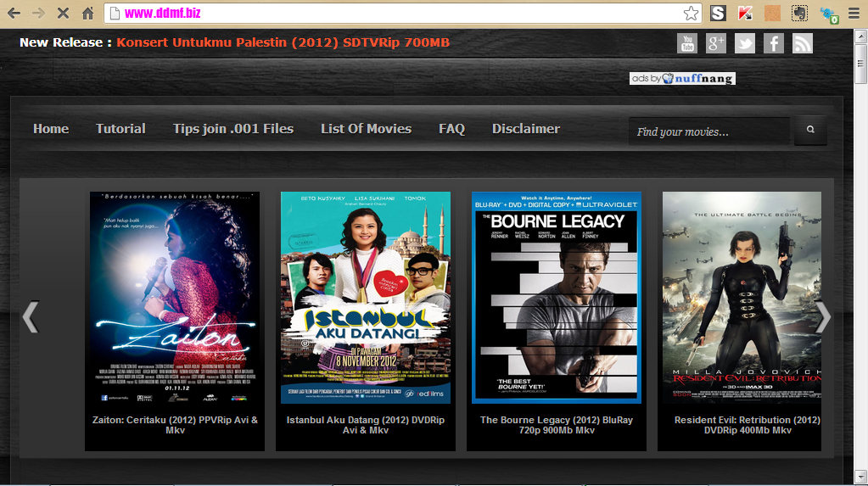This screenshot has height=486, width=868.
Task: Bookmark this page with the star icon
Action: 691,14
